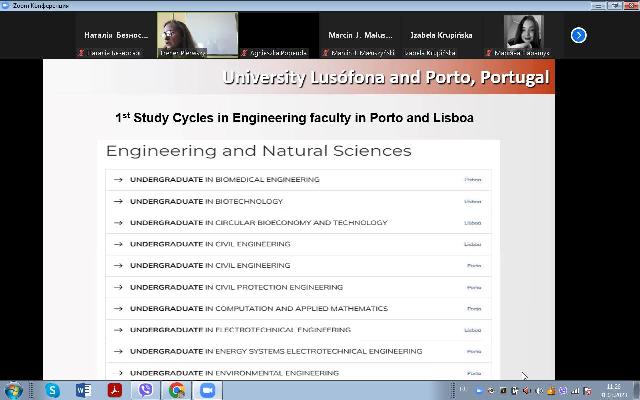Viewport: 640px width, 400px height.
Task: Open Skype from the taskbar
Action: pyautogui.click(x=52, y=391)
